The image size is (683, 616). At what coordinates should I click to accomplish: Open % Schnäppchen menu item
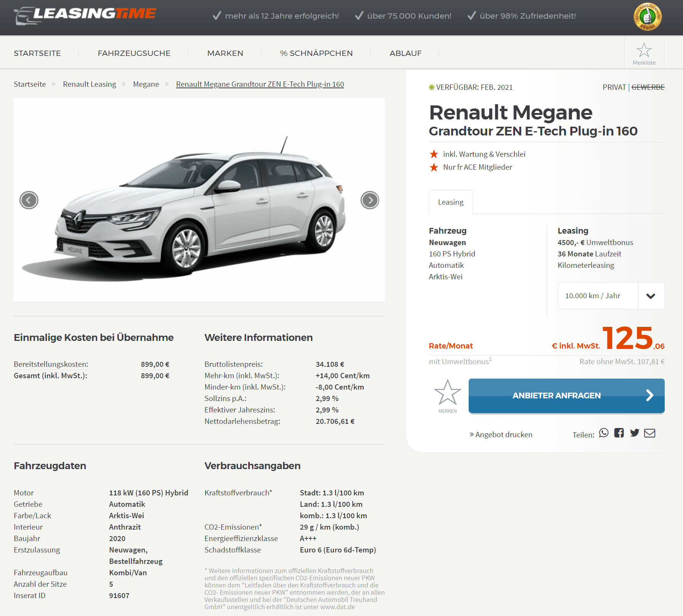click(x=316, y=53)
